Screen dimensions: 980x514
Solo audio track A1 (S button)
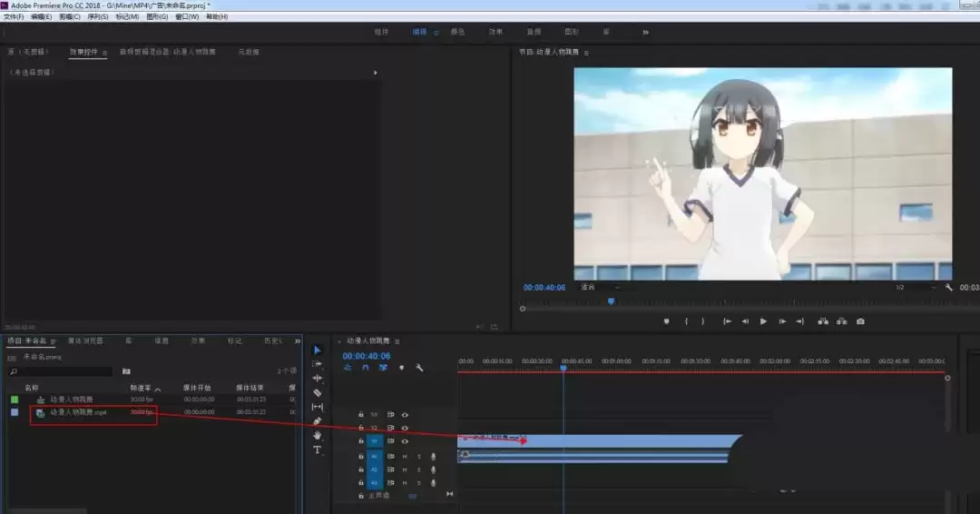pyautogui.click(x=418, y=457)
